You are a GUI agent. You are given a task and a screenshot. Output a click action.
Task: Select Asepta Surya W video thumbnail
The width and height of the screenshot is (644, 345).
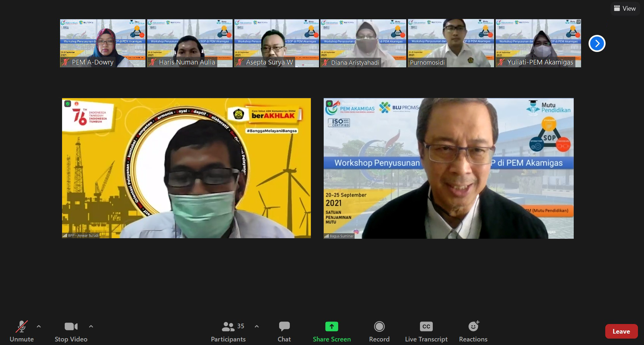277,43
